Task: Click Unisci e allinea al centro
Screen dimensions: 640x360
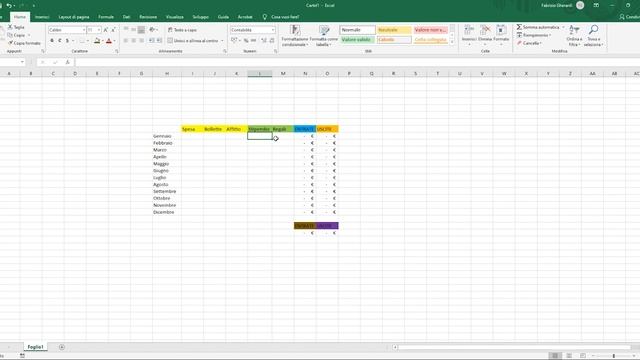Action: pyautogui.click(x=193, y=41)
